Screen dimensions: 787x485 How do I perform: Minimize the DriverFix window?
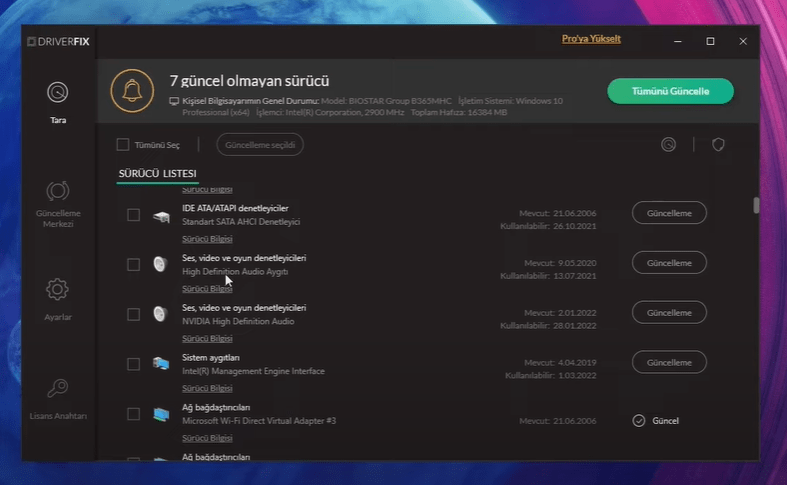pos(678,41)
